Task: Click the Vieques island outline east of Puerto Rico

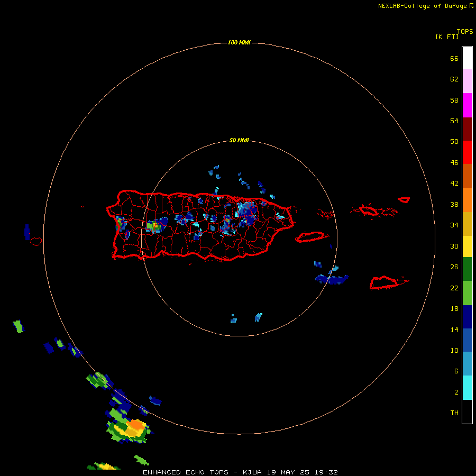Action: (x=312, y=236)
